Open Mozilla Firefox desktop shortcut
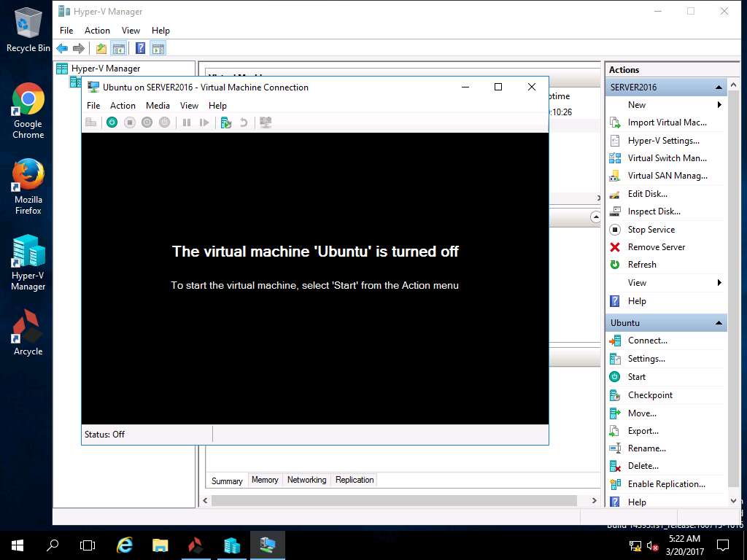The image size is (747, 560). [x=28, y=187]
